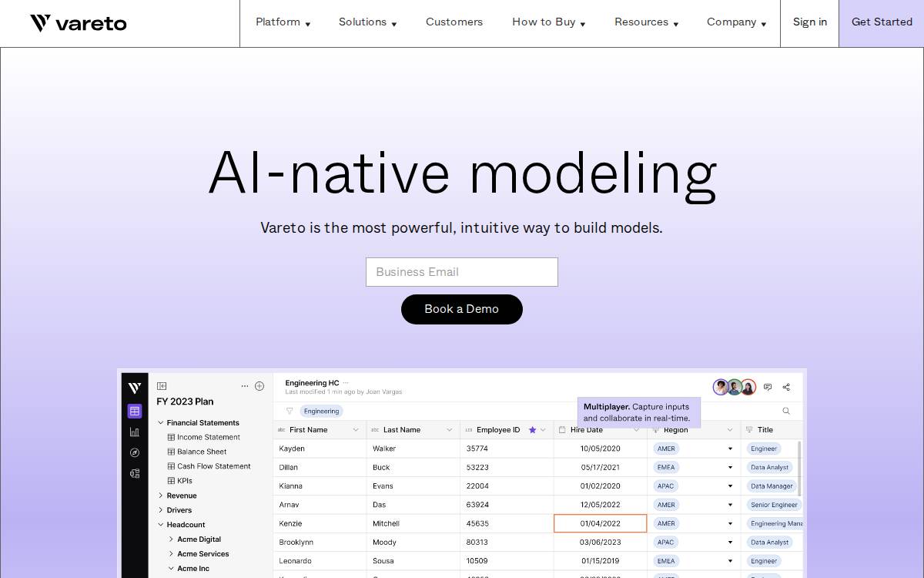The width and height of the screenshot is (924, 578).
Task: Open the Solutions menu
Action: click(x=367, y=22)
